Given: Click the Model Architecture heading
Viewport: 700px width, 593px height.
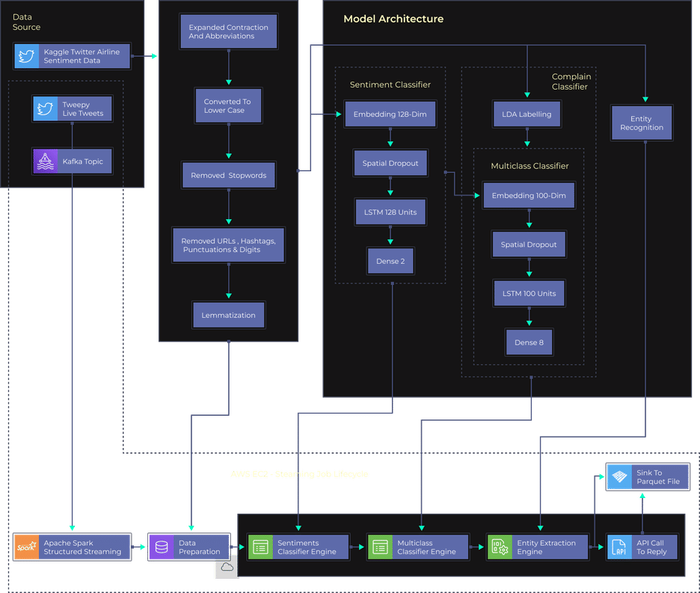Looking at the screenshot, I should click(x=393, y=19).
